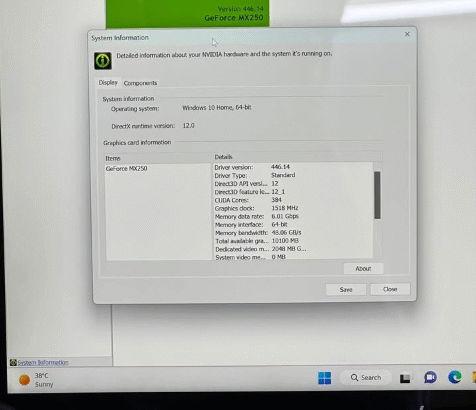
Task: Click the Windows 10 Home operating system value
Action: click(x=217, y=108)
